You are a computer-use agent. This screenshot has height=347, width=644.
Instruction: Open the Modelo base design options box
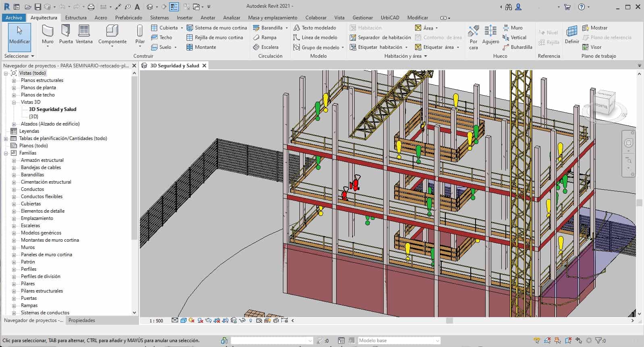tap(399, 341)
